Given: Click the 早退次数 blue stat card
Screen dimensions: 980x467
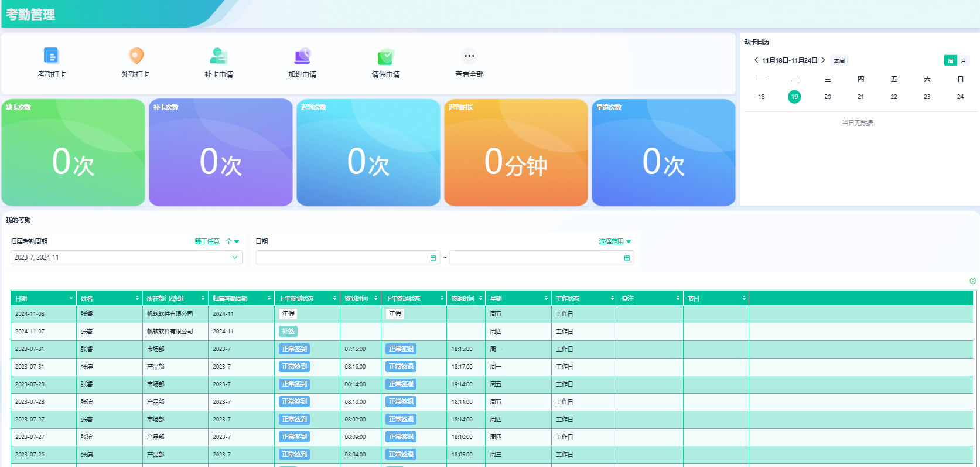Looking at the screenshot, I should [664, 152].
